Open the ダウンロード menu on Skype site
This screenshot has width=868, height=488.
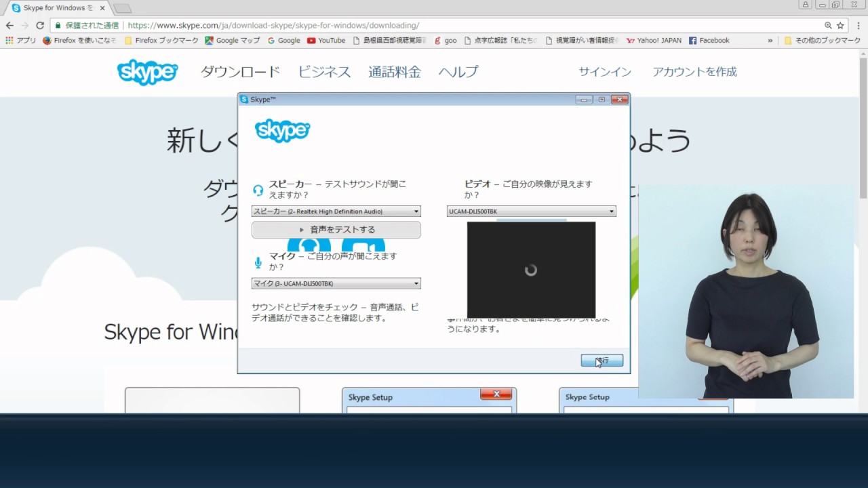coord(240,72)
